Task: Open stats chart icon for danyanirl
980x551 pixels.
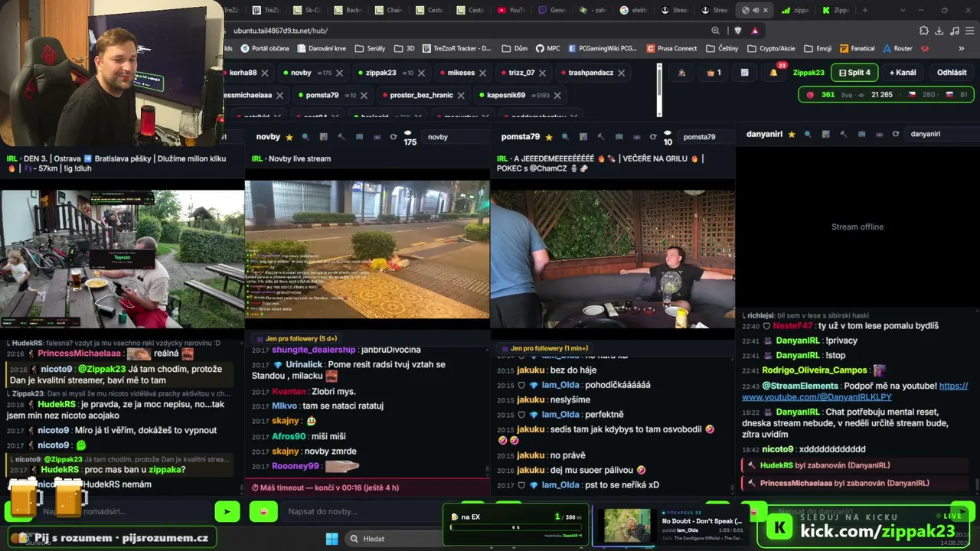Action: click(x=826, y=134)
